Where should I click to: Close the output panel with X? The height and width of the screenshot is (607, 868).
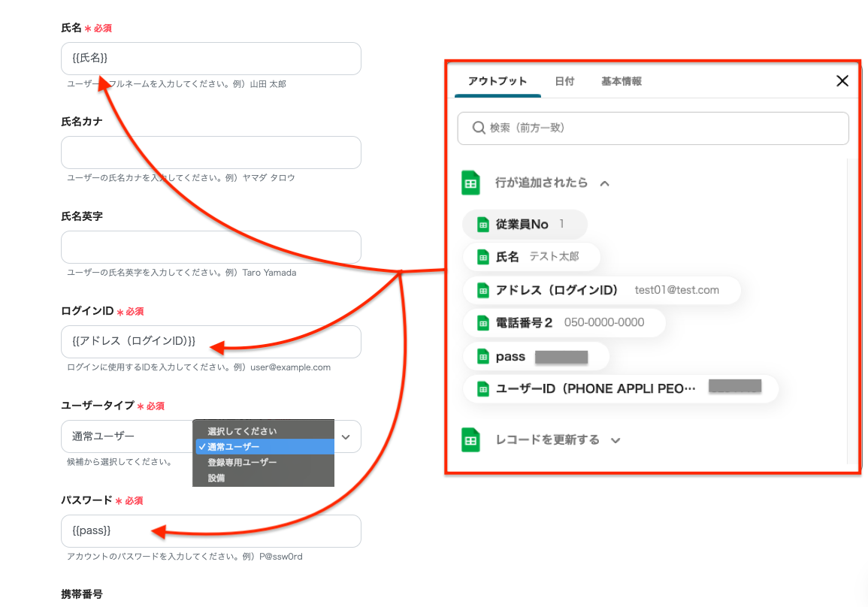click(842, 81)
